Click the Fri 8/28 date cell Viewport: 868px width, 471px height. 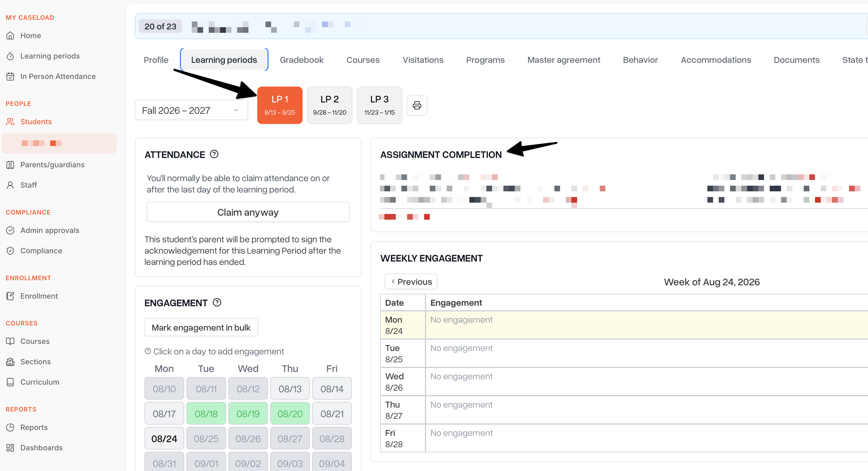pyautogui.click(x=403, y=438)
